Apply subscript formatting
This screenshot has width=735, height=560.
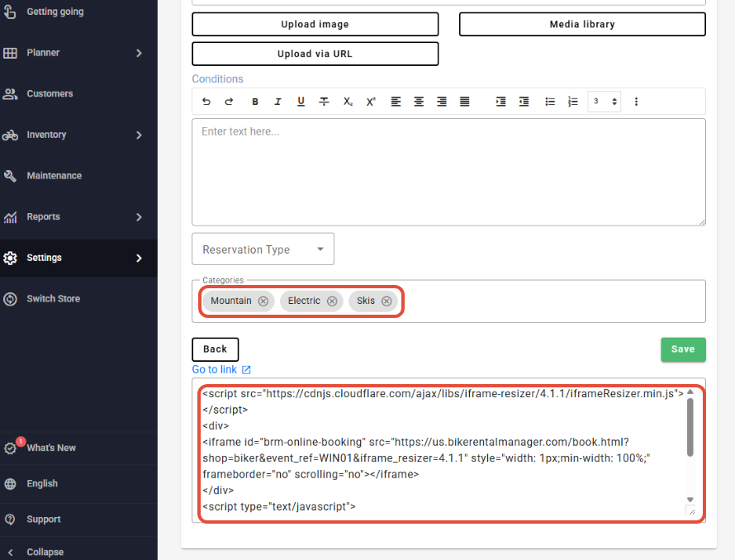[348, 102]
